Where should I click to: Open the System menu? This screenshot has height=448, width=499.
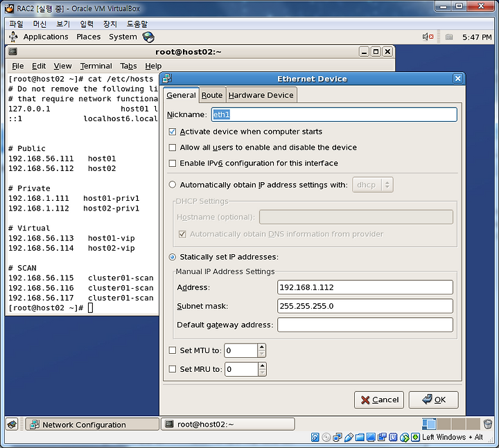(123, 37)
